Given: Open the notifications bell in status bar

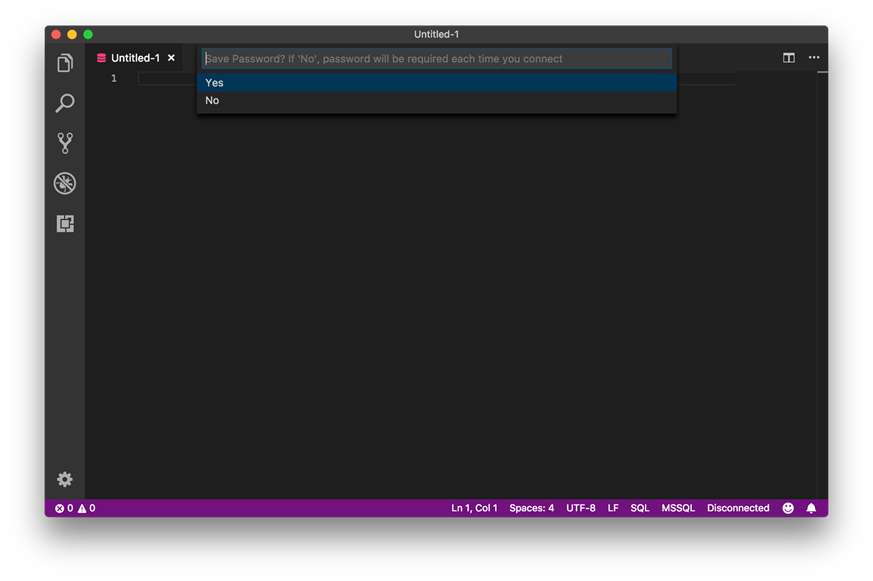Looking at the screenshot, I should (x=811, y=508).
